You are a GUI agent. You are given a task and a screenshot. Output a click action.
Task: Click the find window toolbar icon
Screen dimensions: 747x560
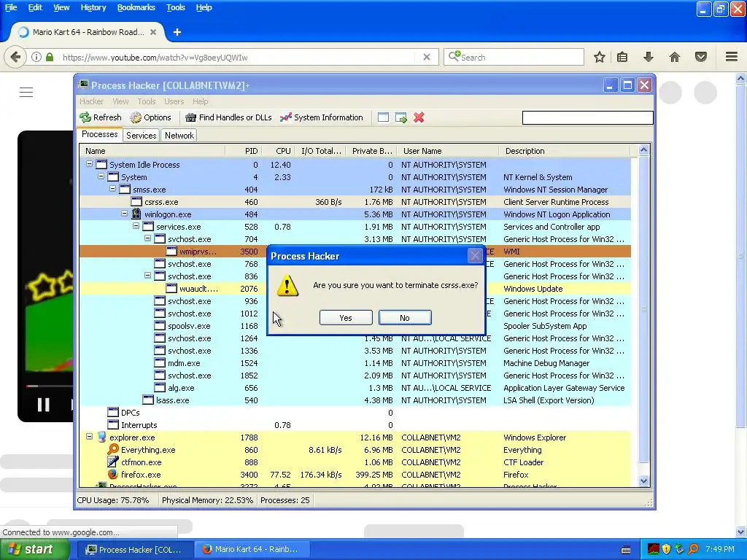[383, 117]
